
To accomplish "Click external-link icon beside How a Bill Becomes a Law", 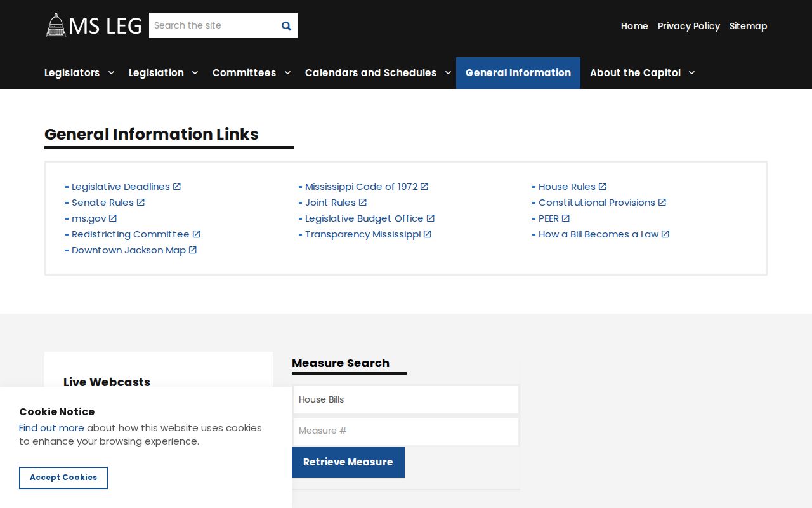I will click(665, 234).
